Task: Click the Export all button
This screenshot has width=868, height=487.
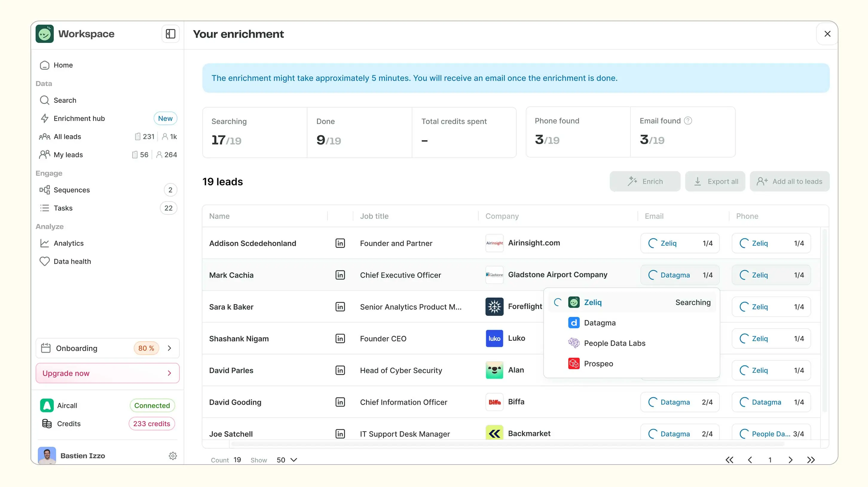Action: pos(715,181)
